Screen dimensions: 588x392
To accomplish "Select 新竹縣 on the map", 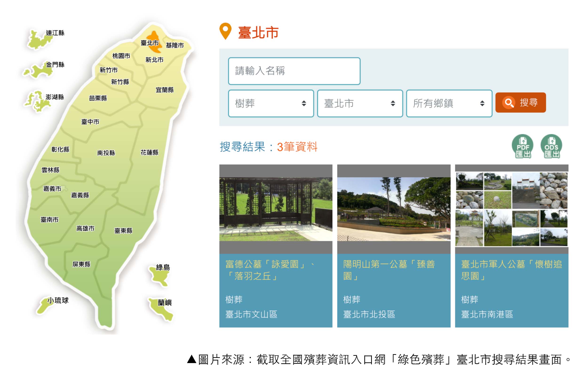I will coord(120,82).
